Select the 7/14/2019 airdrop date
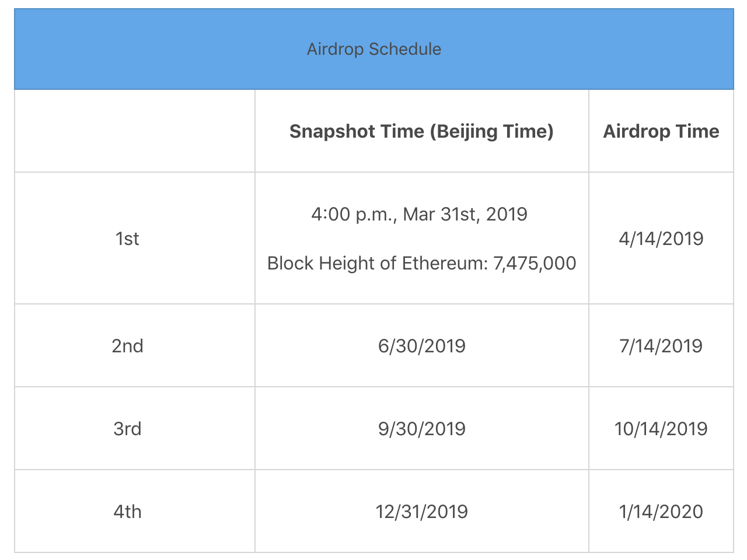The image size is (747, 560). (x=661, y=346)
